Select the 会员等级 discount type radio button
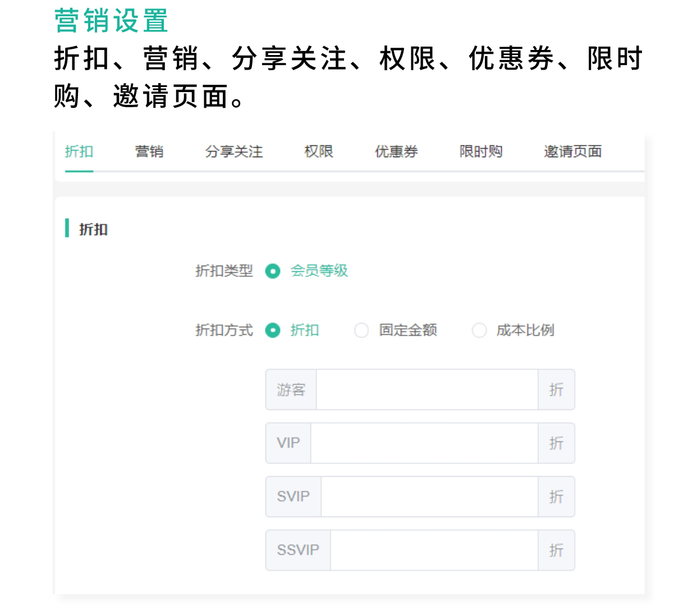This screenshot has width=697, height=616. click(273, 271)
